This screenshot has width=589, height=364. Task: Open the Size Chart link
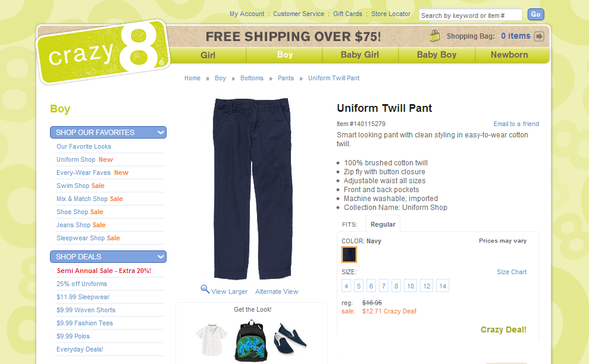coord(512,272)
